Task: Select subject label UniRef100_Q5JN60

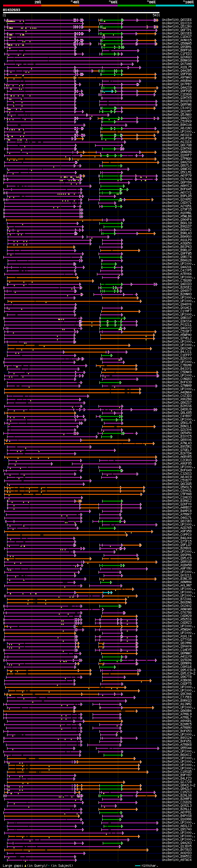Action: [177, 115]
